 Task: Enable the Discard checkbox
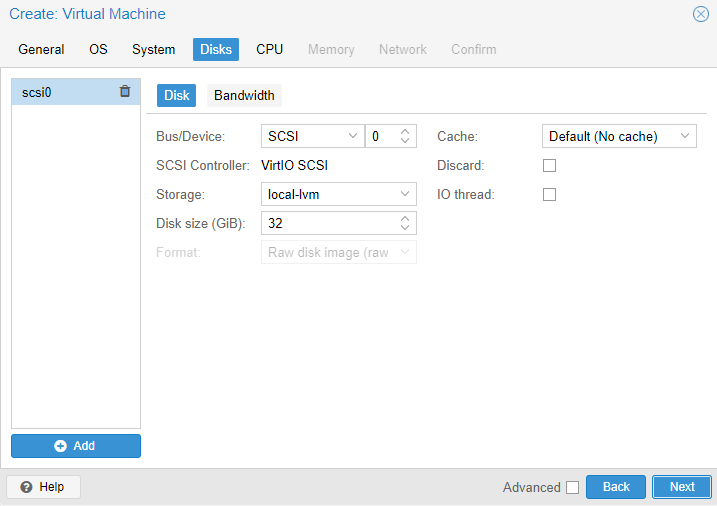click(x=549, y=165)
